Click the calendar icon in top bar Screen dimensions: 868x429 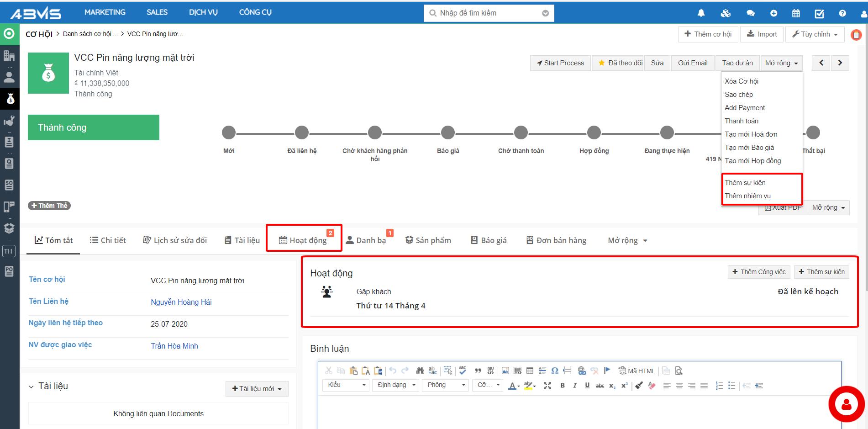[796, 13]
